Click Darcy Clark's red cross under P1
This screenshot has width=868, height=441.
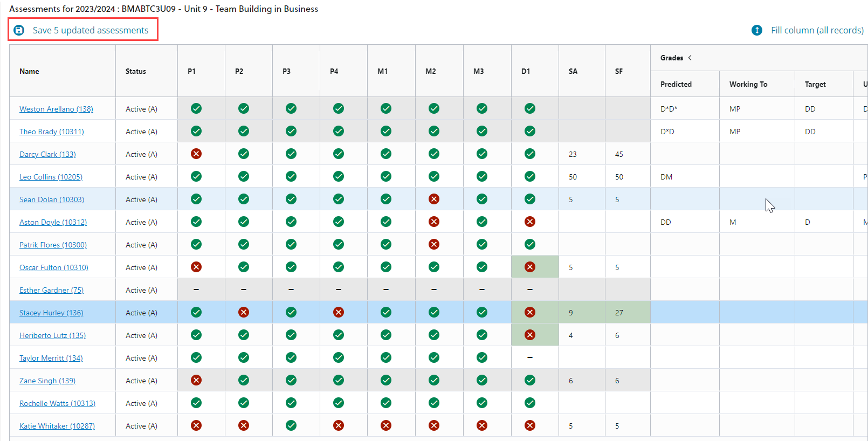tap(196, 154)
